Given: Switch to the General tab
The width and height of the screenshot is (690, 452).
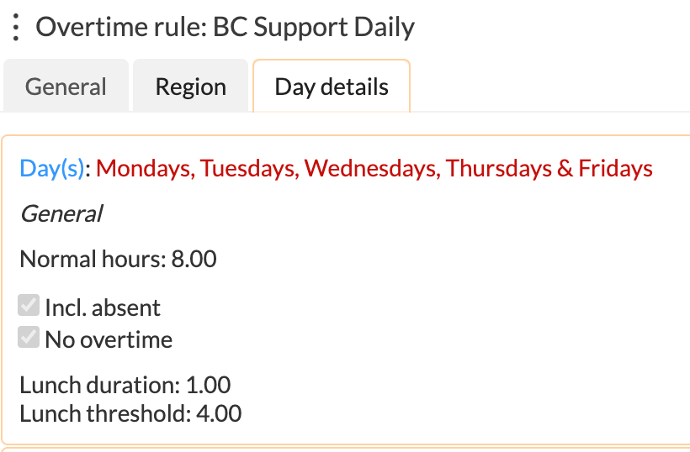Looking at the screenshot, I should pyautogui.click(x=66, y=87).
